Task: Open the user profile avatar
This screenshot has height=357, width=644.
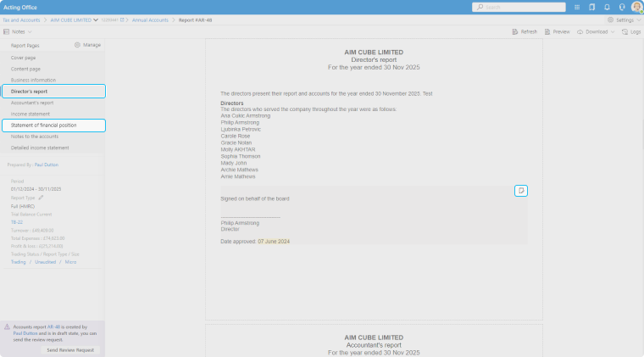Action: (636, 7)
